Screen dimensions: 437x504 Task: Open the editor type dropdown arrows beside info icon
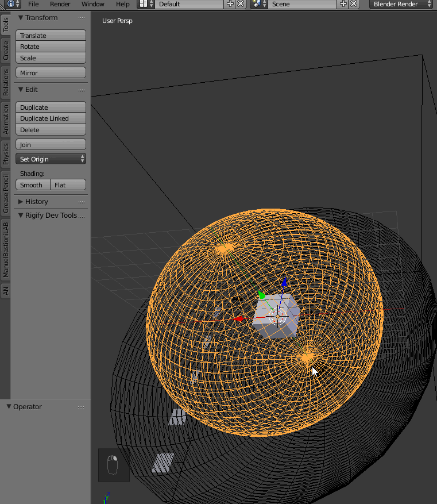[x=18, y=4]
